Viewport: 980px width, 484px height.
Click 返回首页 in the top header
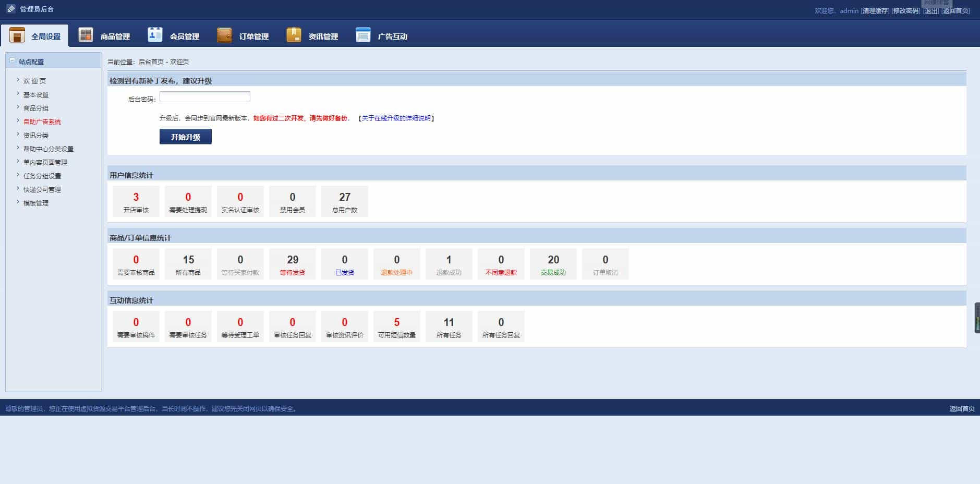tap(956, 10)
